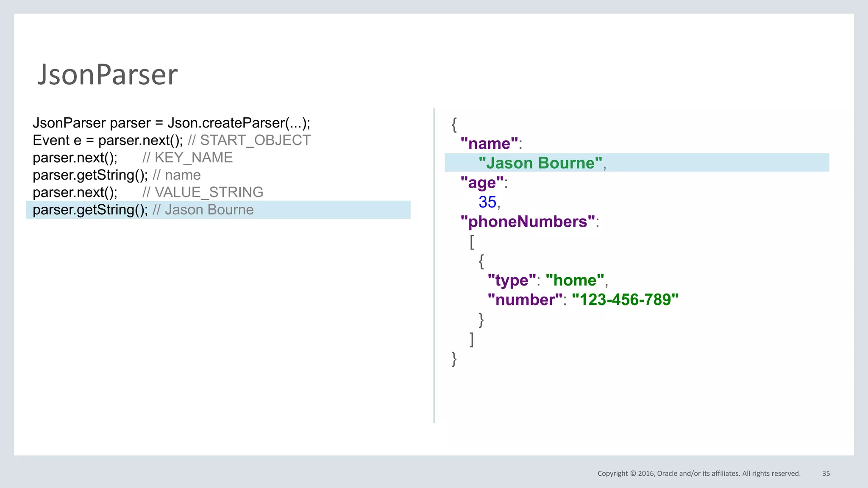Click the "type" JSON key
The width and height of the screenshot is (868, 488).
click(512, 280)
